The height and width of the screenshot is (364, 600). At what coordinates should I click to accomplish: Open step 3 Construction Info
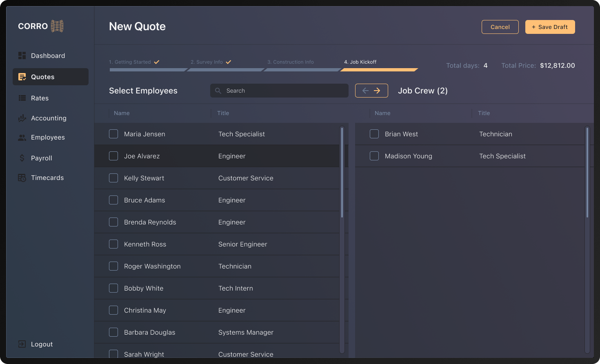point(291,62)
